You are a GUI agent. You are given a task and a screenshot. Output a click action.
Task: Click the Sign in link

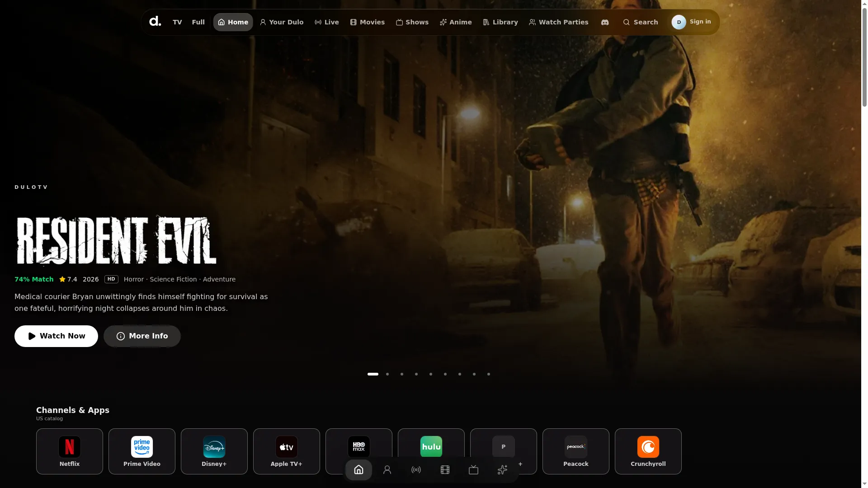click(x=700, y=22)
